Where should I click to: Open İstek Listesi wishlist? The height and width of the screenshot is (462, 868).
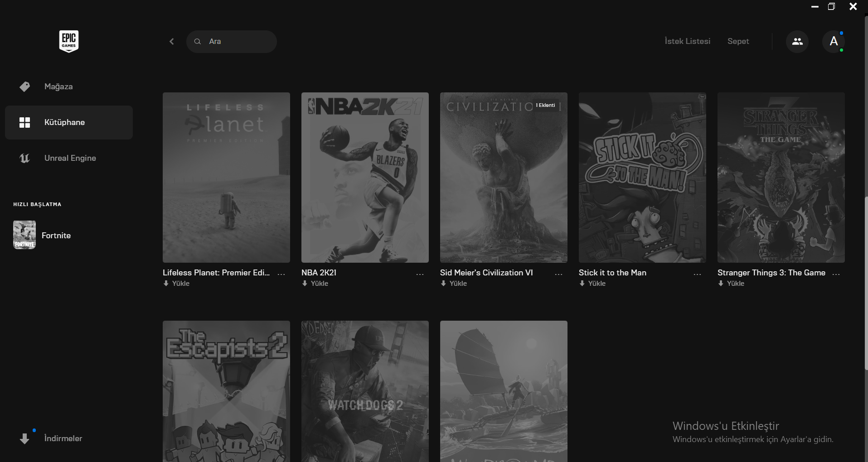(x=687, y=41)
